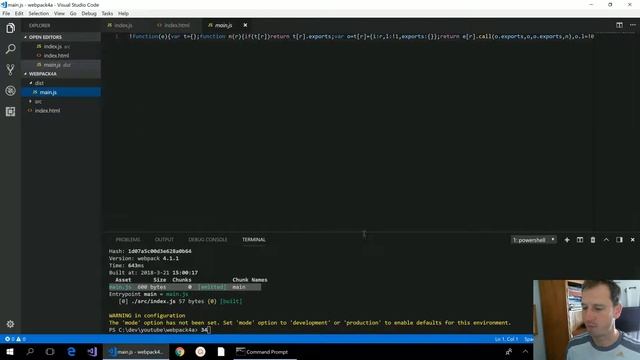Launch Google Chrome from taskbar
This screenshot has height=360, width=640.
click(x=180, y=351)
